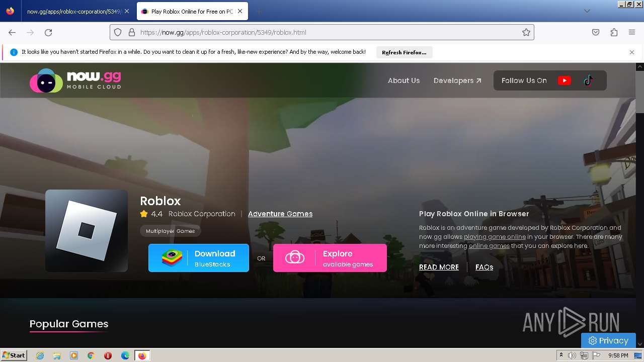The width and height of the screenshot is (644, 362).
Task: Click the Multiplayer Games tag
Action: tap(171, 231)
